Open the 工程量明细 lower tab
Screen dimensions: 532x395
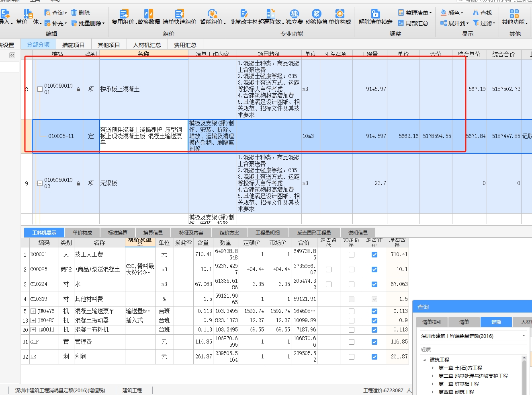[268, 232]
